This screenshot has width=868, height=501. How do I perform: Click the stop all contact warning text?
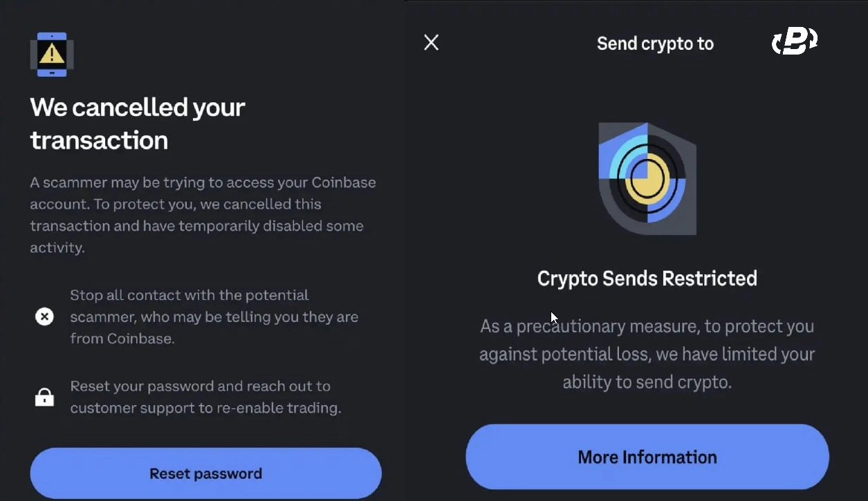214,316
